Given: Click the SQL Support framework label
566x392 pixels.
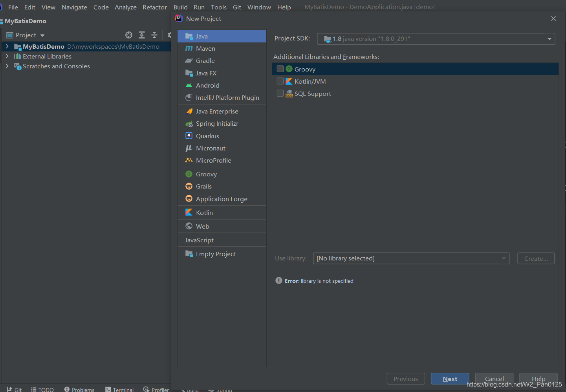Looking at the screenshot, I should click(x=313, y=93).
